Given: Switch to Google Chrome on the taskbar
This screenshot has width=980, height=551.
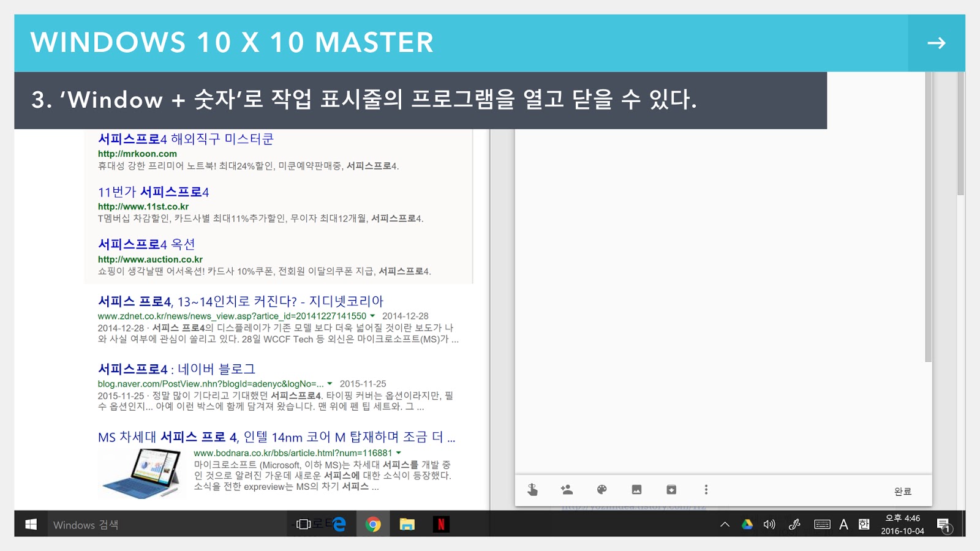Looking at the screenshot, I should pos(373,524).
